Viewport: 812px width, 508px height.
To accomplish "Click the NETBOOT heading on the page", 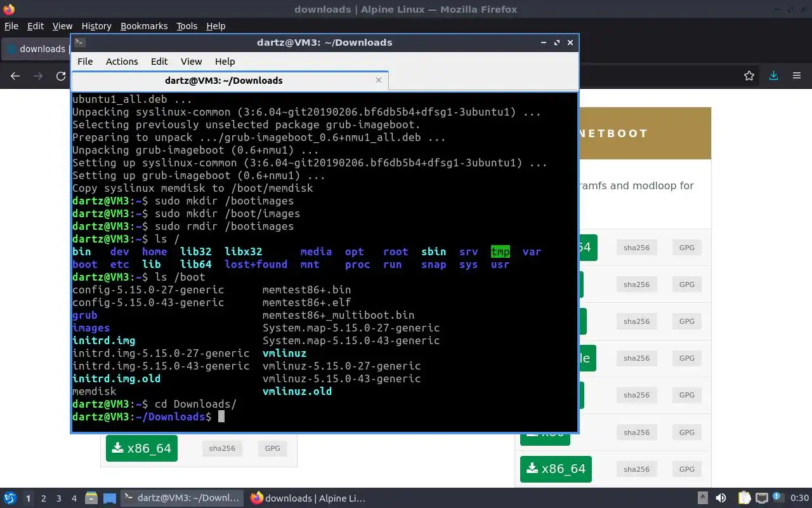I will click(613, 133).
